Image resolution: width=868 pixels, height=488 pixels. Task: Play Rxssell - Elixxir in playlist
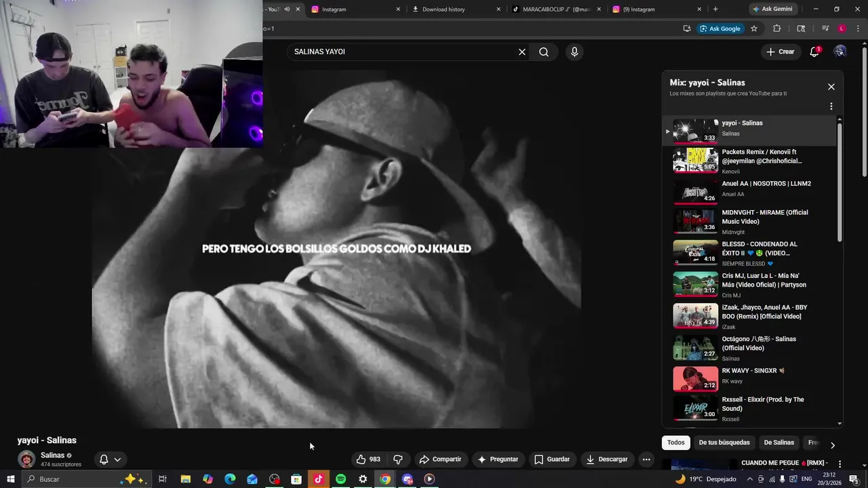tap(750, 409)
